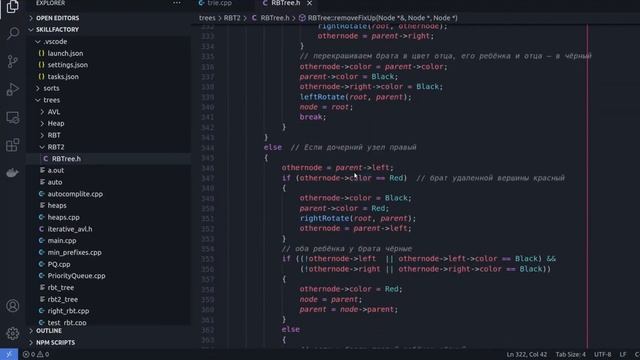Click the RBT2 breadcrumb segment
Image resolution: width=640 pixels, height=360 pixels.
[232, 18]
